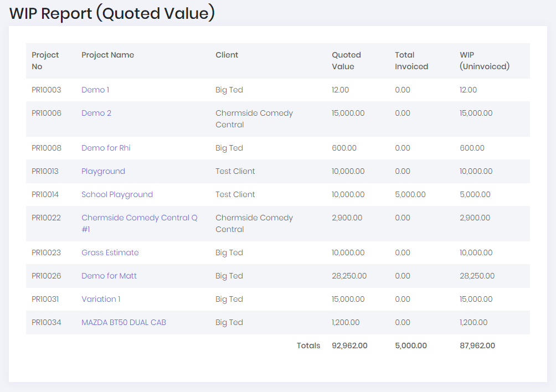Select project number PR10034
This screenshot has height=392, width=556.
click(47, 323)
